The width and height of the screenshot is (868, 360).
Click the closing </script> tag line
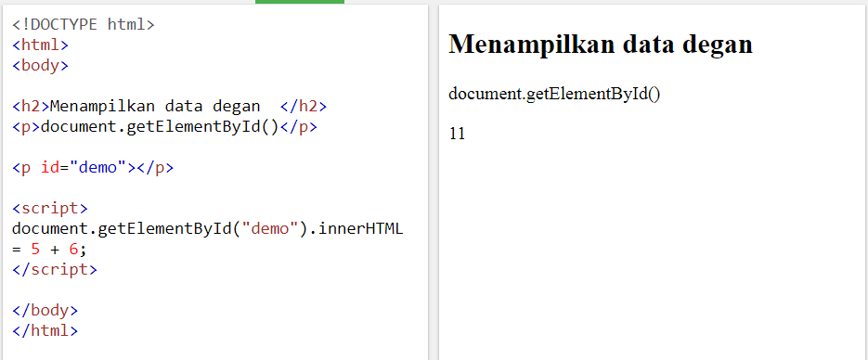(x=54, y=270)
